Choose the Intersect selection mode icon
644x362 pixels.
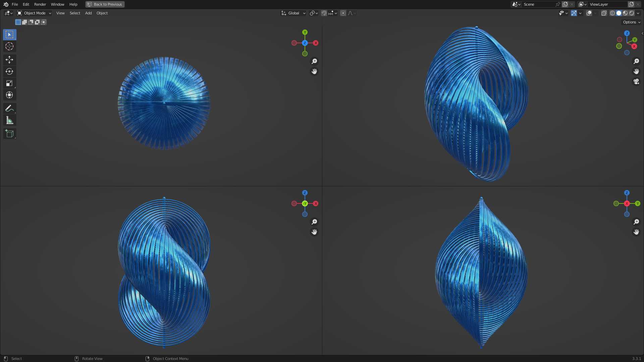tap(44, 22)
